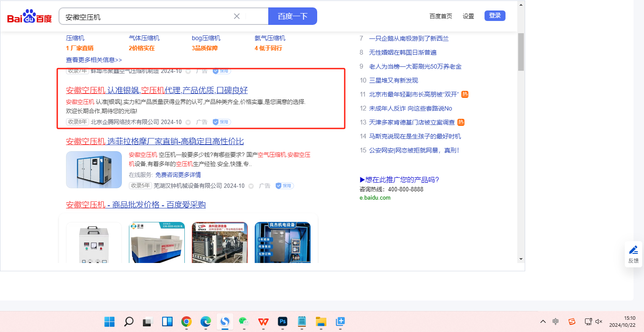
Task: Switch Chinese input mode indicator 中
Action: pos(555,322)
